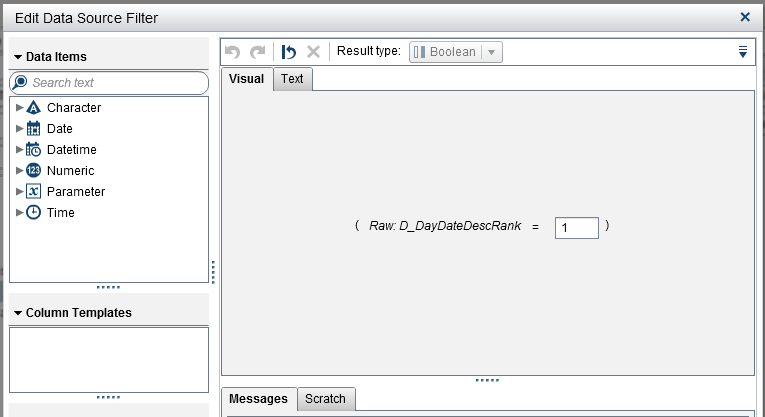Click the Redo arrow icon

click(257, 51)
